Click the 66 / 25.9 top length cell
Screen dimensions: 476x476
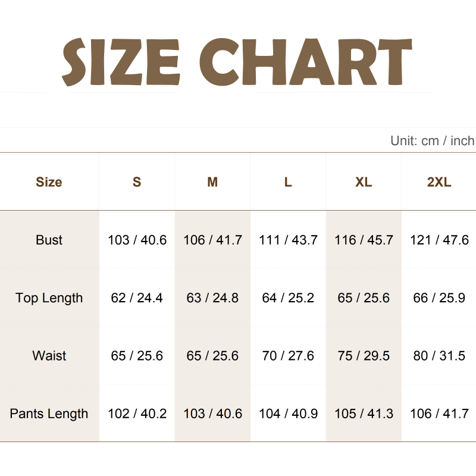439,297
